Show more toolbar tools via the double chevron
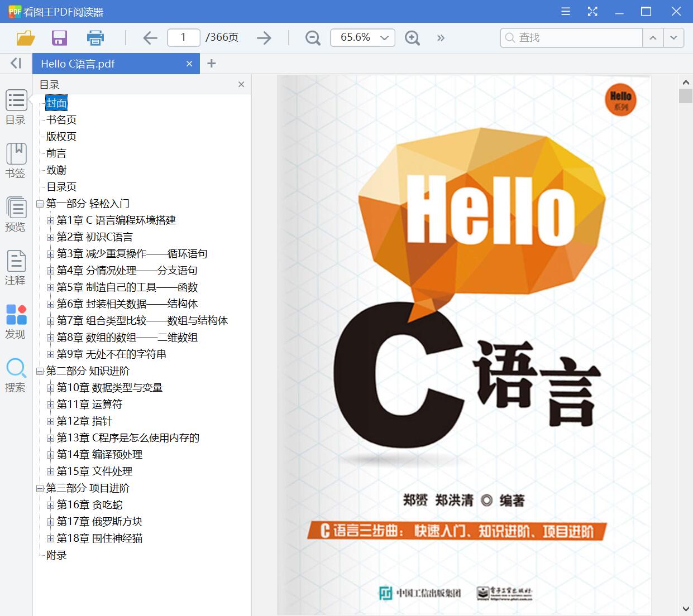Viewport: 693px width, 616px height. click(441, 38)
